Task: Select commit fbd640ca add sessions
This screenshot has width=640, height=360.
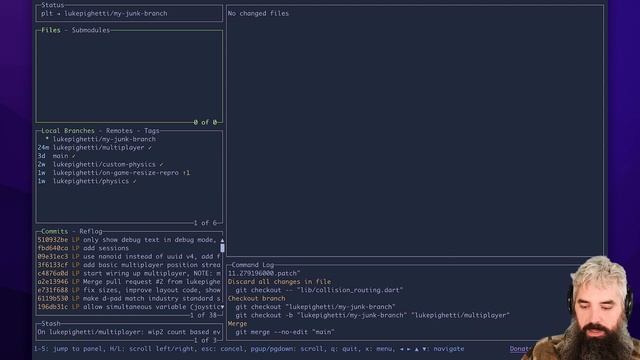Action: 129,248
